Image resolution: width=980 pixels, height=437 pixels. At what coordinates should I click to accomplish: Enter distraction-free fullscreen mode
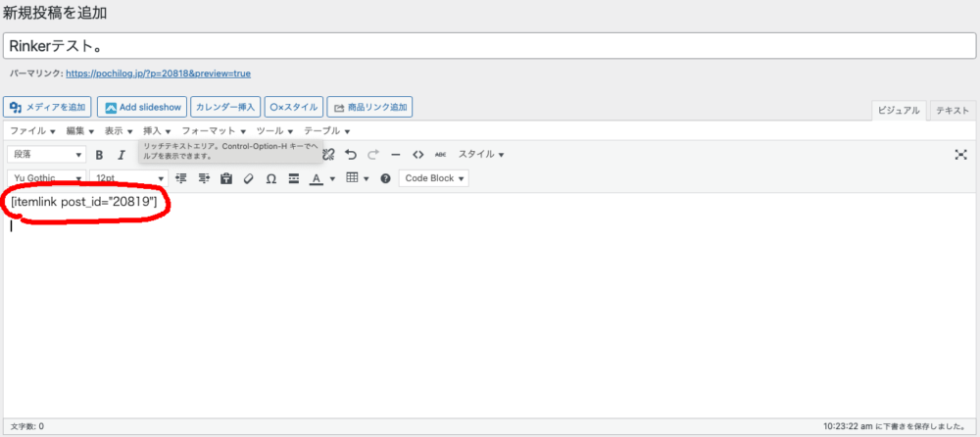[x=960, y=155]
